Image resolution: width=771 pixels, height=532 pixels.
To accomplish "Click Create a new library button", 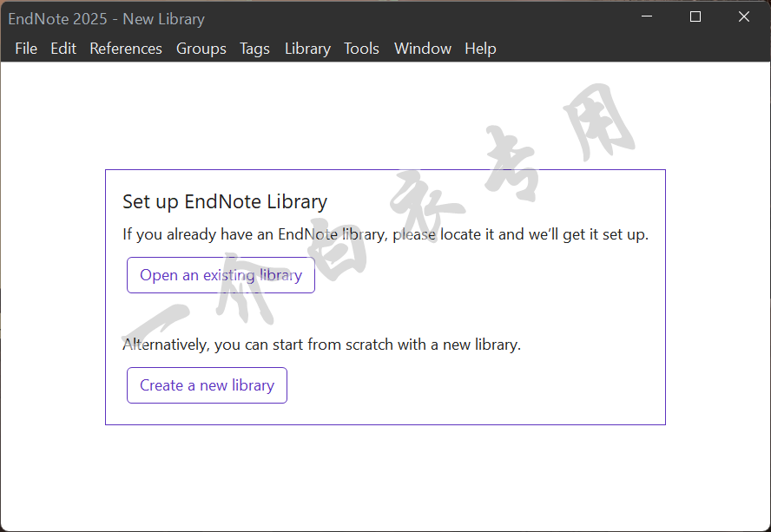I will (207, 385).
